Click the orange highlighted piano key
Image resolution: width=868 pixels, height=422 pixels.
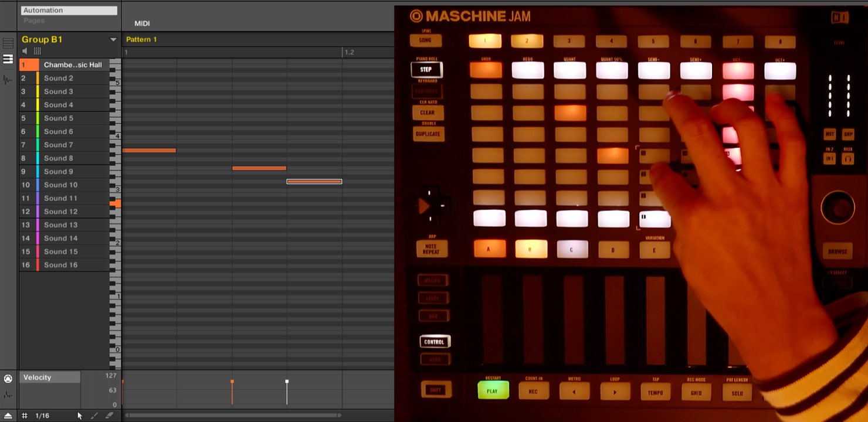tap(116, 203)
